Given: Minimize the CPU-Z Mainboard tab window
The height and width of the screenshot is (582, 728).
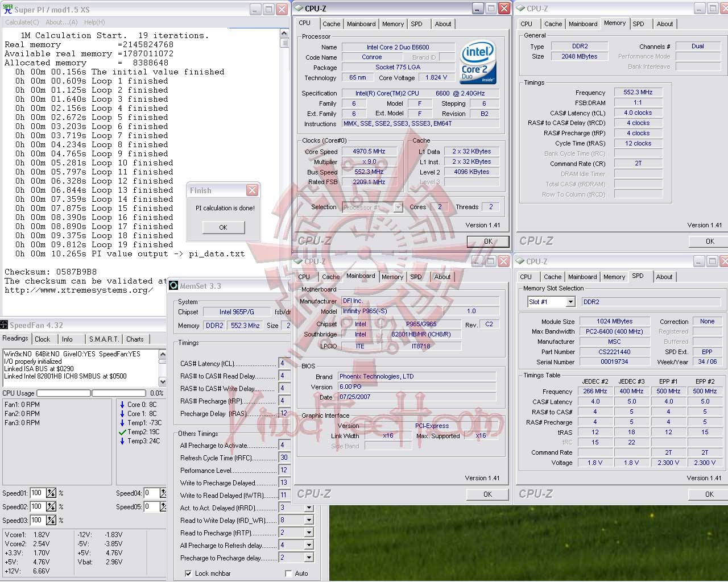Looking at the screenshot, I should click(477, 261).
